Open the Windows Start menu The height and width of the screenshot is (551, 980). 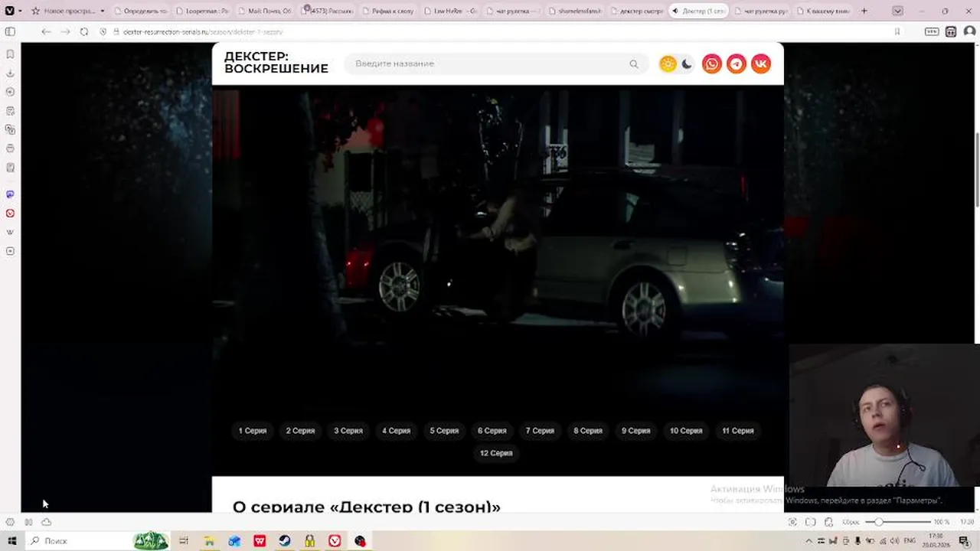coord(11,541)
